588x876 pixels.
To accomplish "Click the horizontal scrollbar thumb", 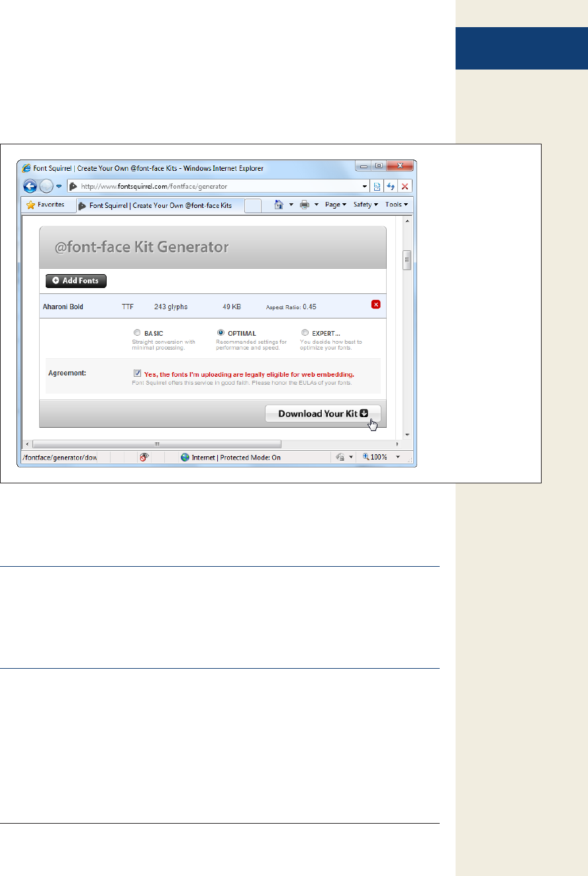I will 157,444.
